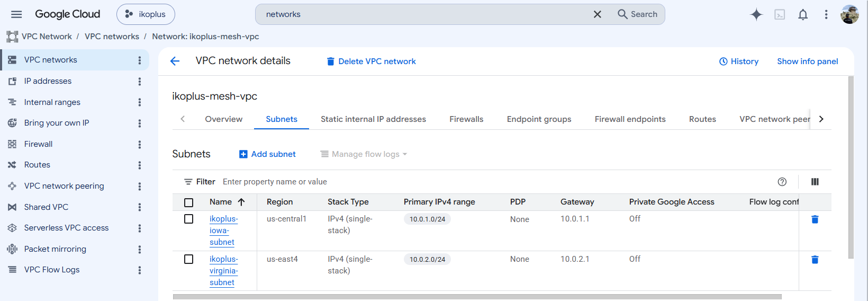Select the Subnets tab
The height and width of the screenshot is (301, 868).
282,119
